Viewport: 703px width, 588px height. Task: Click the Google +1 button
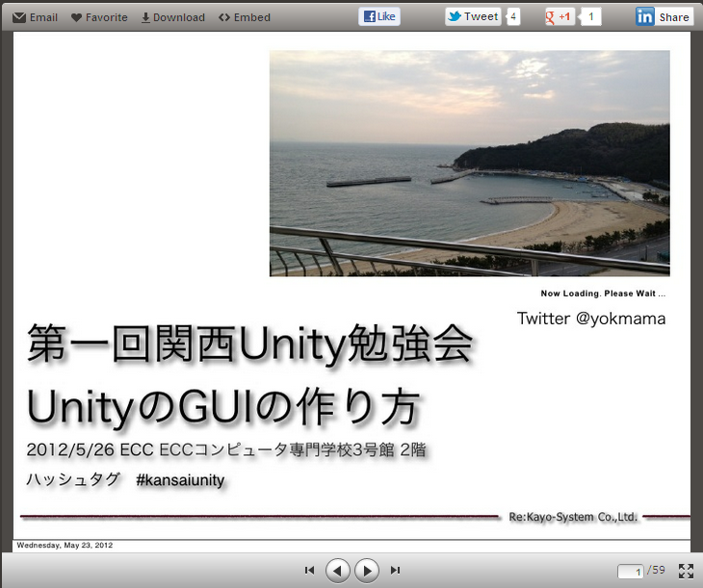pyautogui.click(x=560, y=16)
